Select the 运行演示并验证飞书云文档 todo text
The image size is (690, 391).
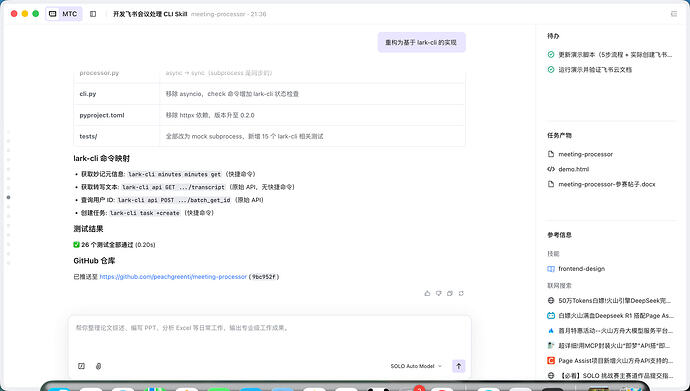595,69
